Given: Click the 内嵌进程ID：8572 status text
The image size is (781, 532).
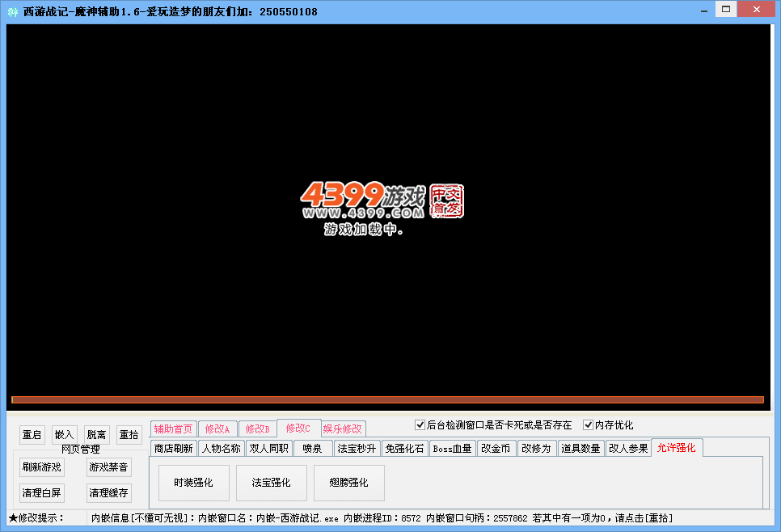Looking at the screenshot, I should click(382, 518).
